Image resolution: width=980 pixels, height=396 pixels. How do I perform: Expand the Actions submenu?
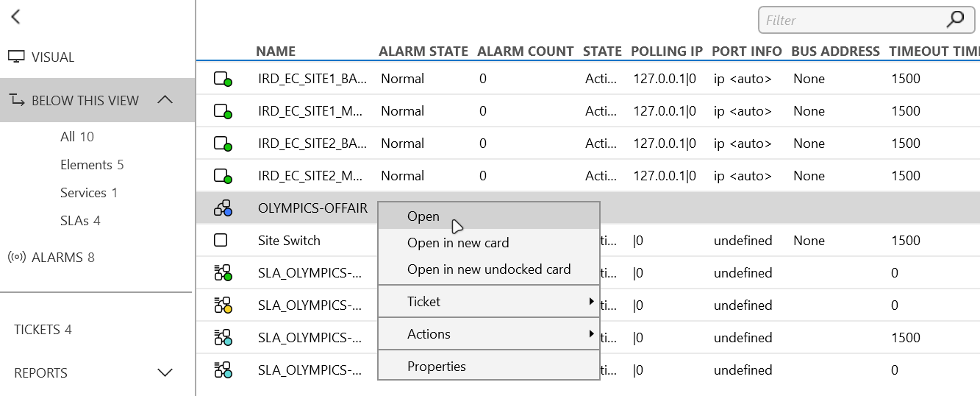point(591,334)
